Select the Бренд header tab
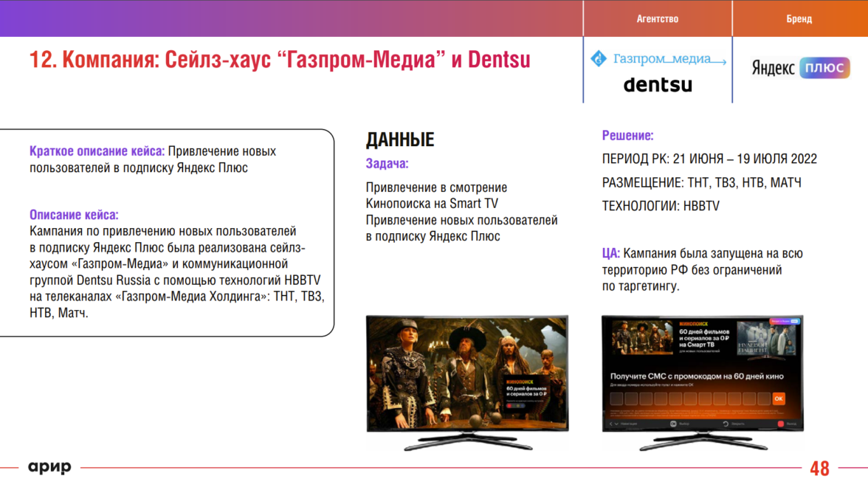The width and height of the screenshot is (868, 490). click(799, 18)
